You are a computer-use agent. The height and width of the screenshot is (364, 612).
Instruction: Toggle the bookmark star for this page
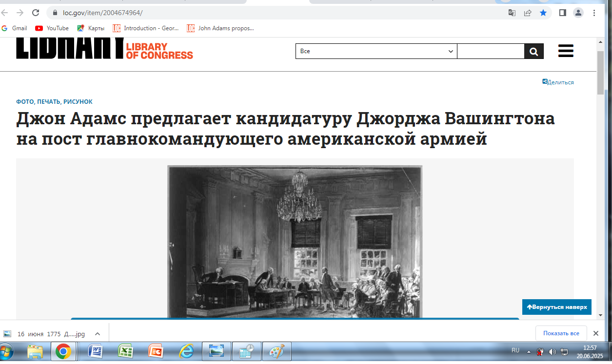pos(543,13)
